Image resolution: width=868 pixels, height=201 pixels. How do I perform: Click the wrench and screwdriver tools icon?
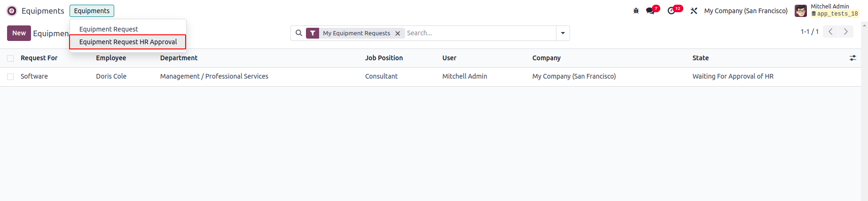pos(694,11)
